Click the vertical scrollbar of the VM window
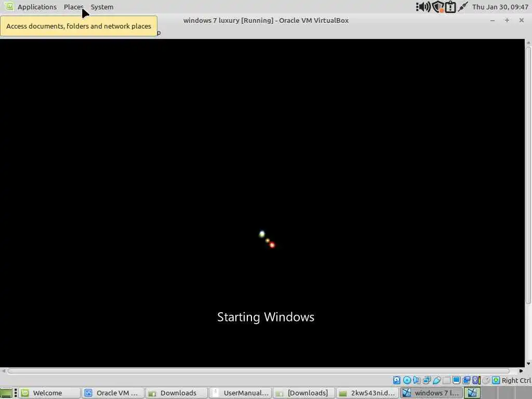The image size is (532, 399). pos(528,175)
